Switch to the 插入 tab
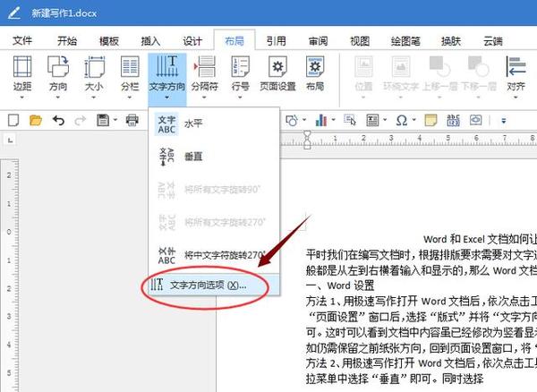This screenshot has width=537, height=392. pos(150,41)
